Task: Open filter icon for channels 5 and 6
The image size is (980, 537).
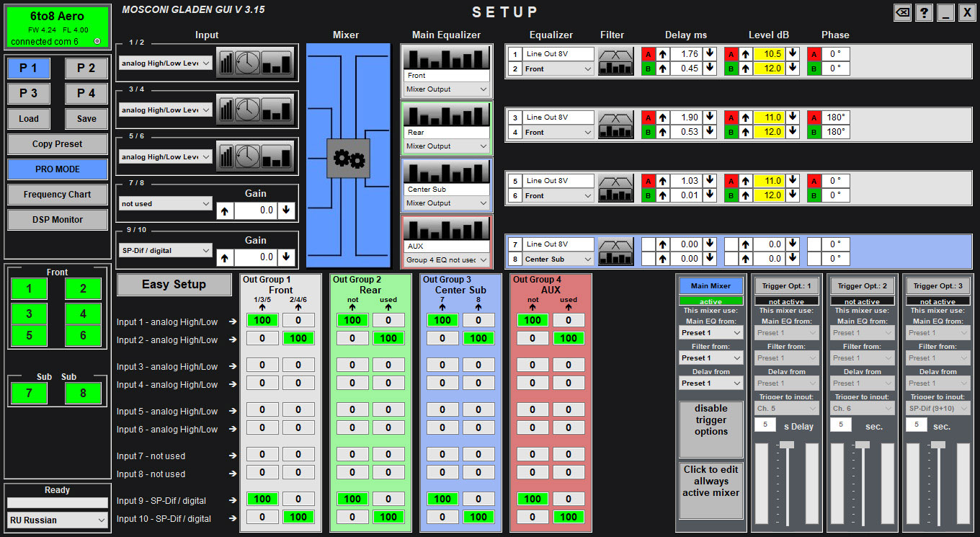Action: 616,188
